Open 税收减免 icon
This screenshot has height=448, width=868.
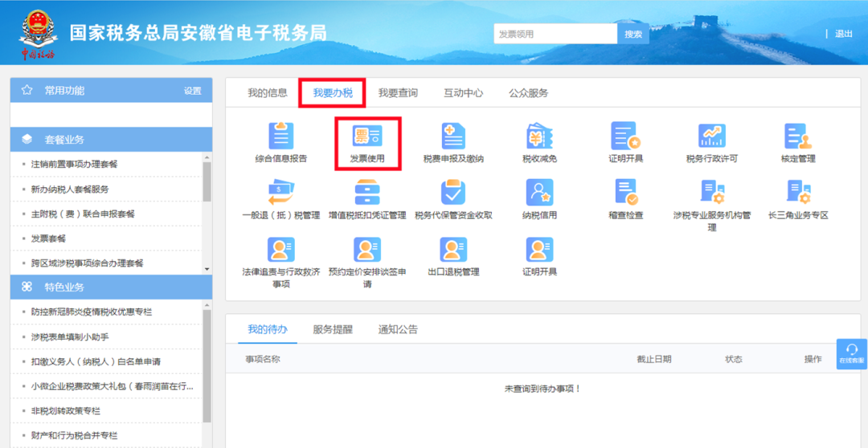pos(540,136)
